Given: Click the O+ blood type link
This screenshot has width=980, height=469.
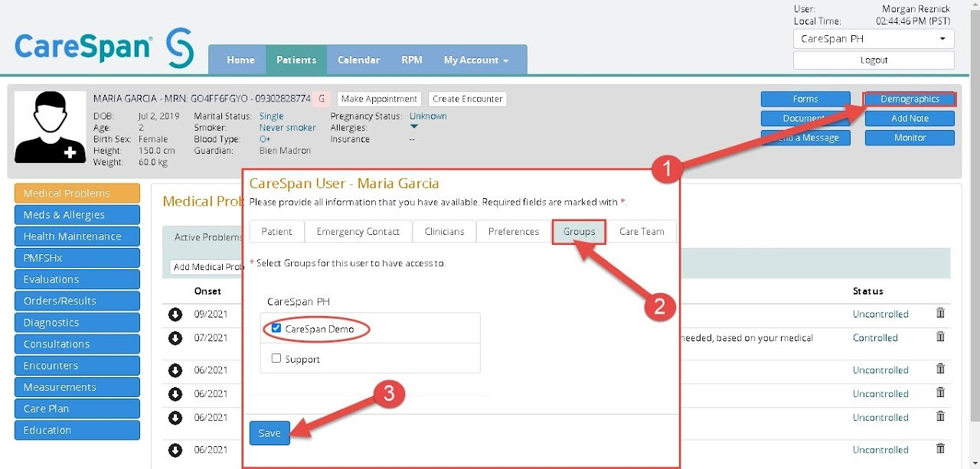Looking at the screenshot, I should [x=265, y=139].
